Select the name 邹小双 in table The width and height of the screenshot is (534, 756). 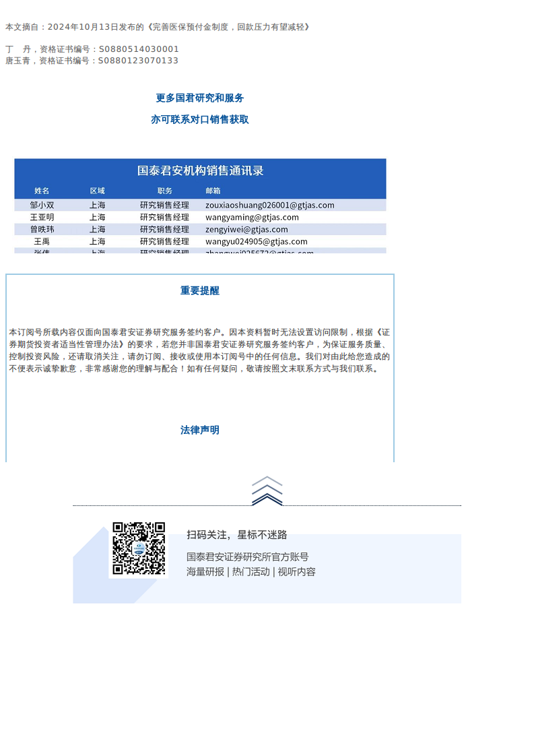pos(42,206)
